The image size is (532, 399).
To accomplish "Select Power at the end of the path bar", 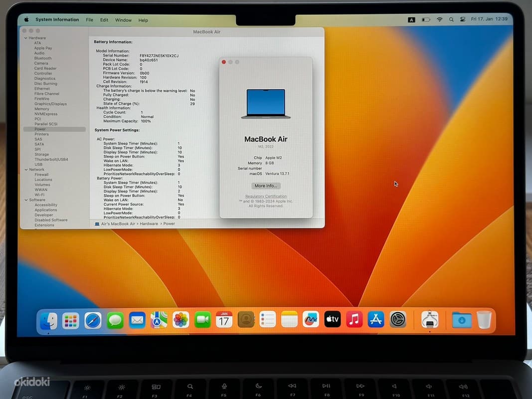I will 169,223.
